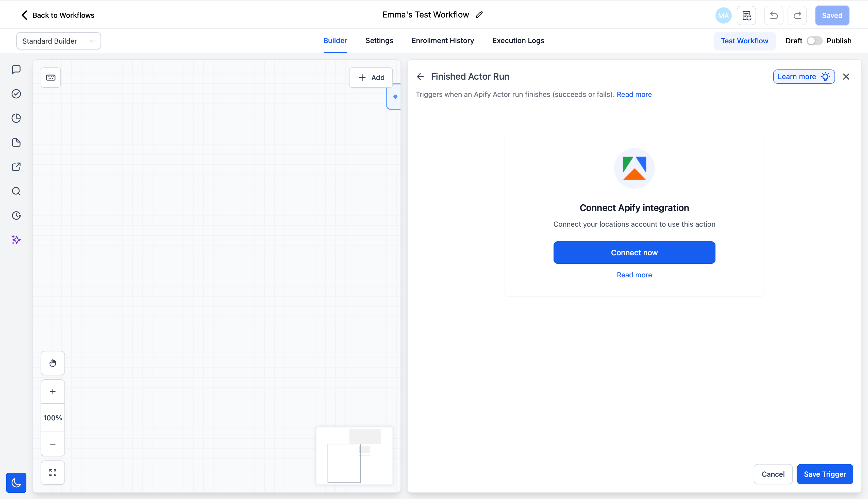Toggle dark mode moon button
Image resolution: width=868 pixels, height=499 pixels.
click(x=16, y=483)
